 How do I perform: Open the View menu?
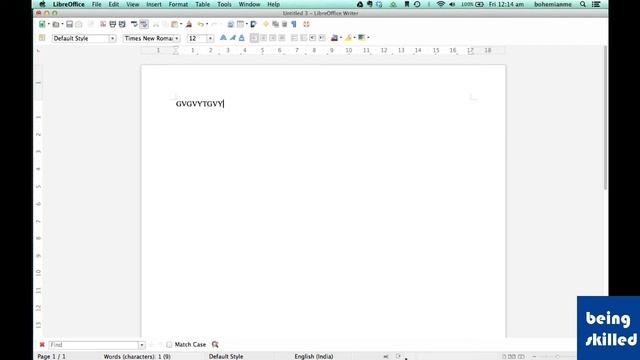[x=133, y=4]
